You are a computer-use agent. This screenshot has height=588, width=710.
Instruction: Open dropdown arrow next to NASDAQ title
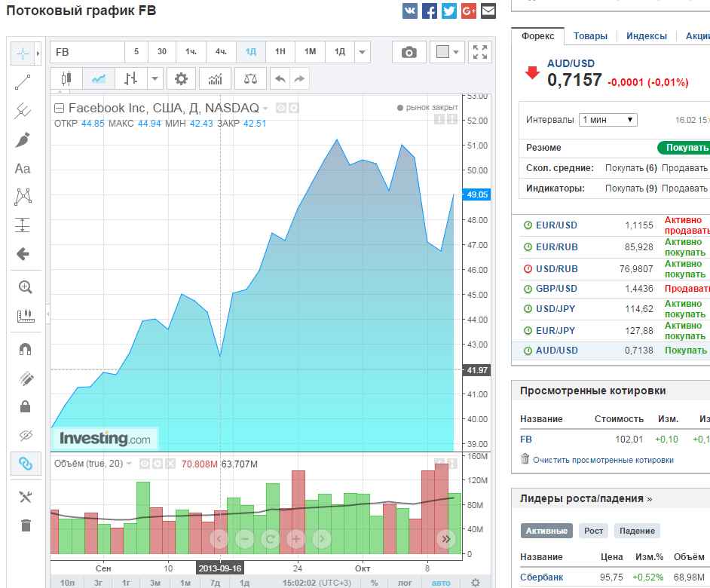coord(265,109)
